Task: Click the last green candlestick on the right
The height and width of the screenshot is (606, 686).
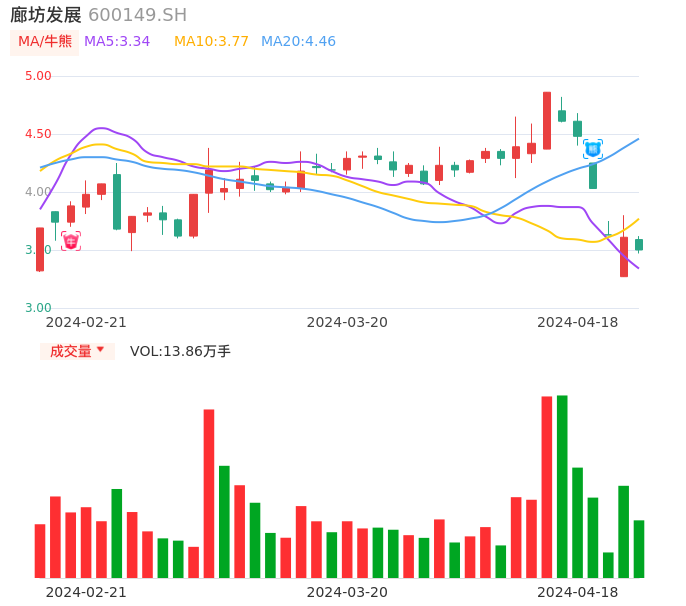Action: pyautogui.click(x=639, y=244)
